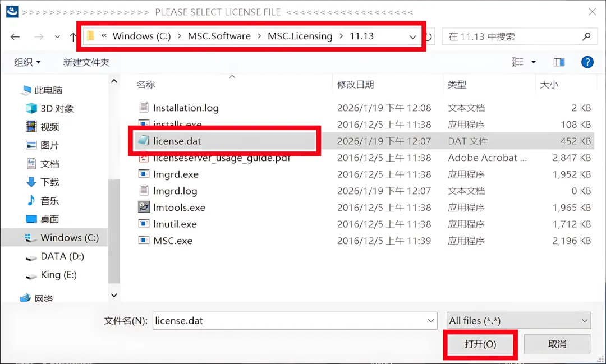
Task: Click lmgrd.log document icon
Action: 144,190
